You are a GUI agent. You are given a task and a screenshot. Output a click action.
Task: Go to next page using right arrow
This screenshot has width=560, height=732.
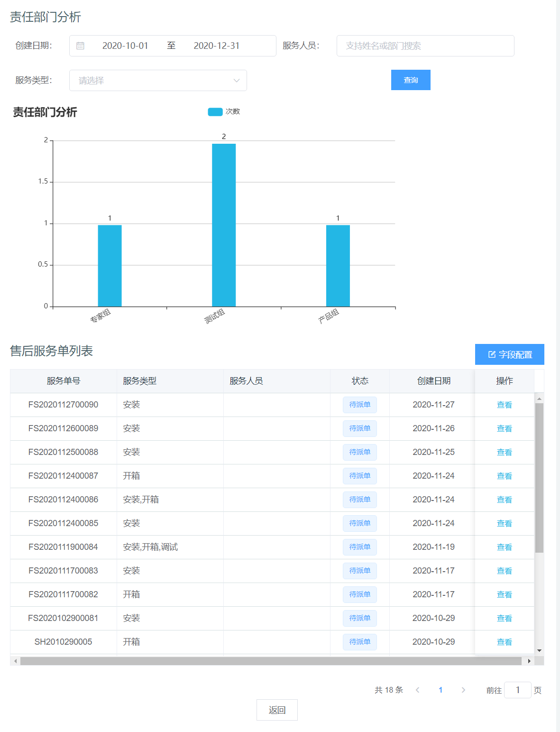[463, 690]
